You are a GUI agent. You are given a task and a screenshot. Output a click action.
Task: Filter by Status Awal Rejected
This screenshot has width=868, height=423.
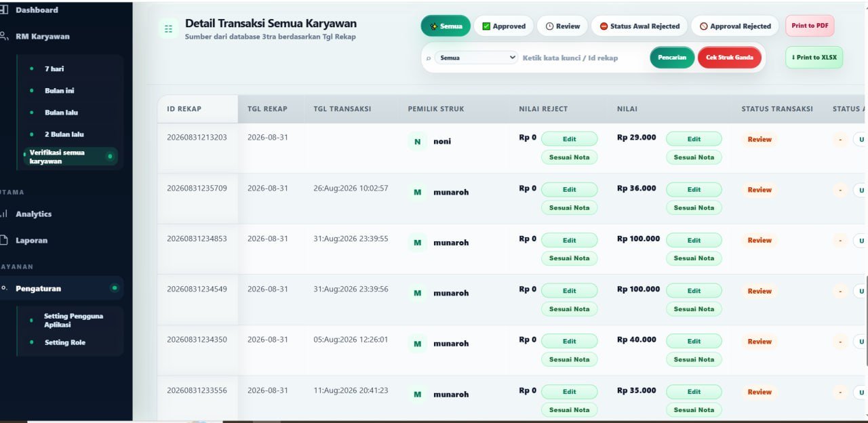click(x=639, y=26)
